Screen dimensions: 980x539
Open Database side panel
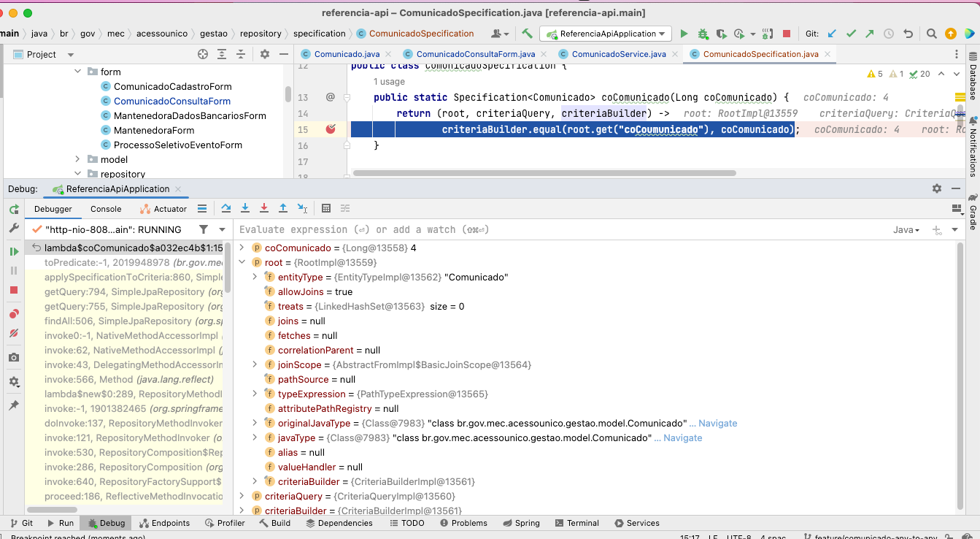pos(973,77)
